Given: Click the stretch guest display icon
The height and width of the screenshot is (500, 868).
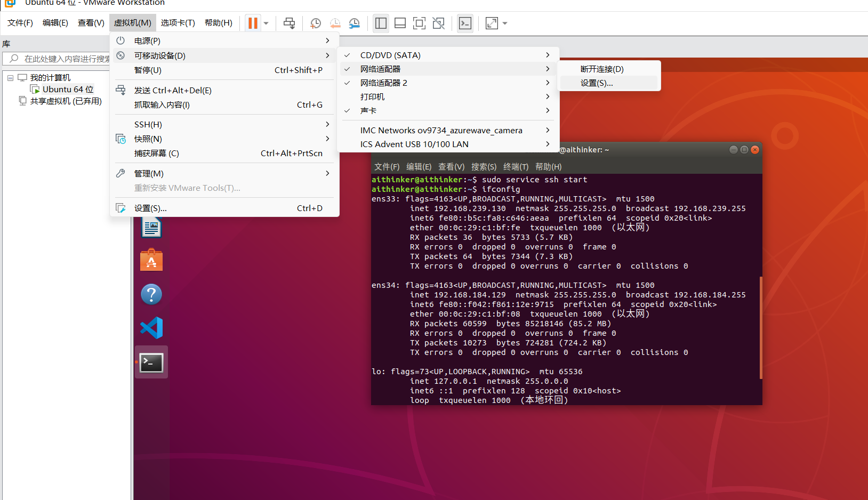Looking at the screenshot, I should (492, 23).
